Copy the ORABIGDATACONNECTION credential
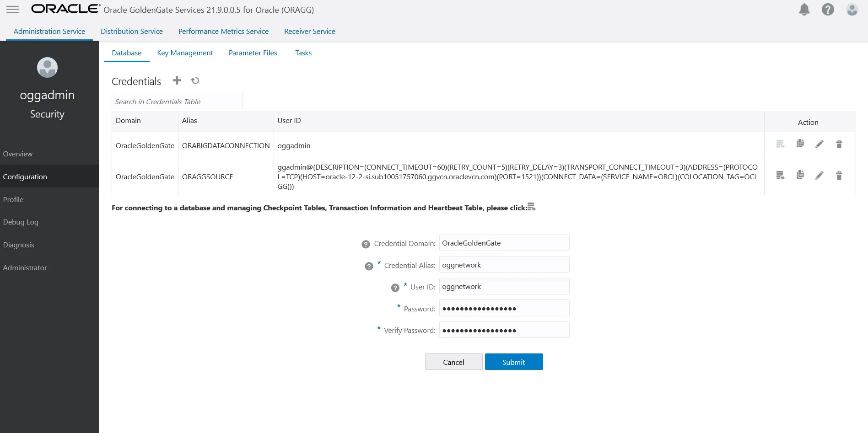Viewport: 868px width, 433px height. pos(800,144)
